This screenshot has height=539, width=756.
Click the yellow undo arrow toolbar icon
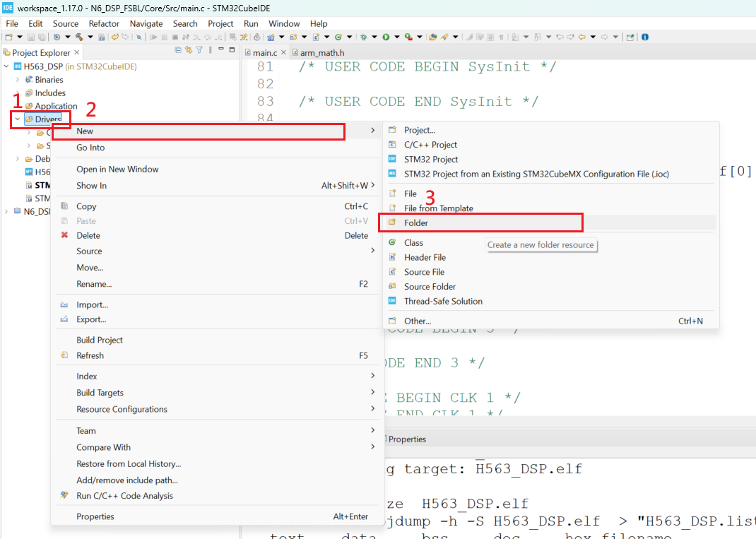coord(114,37)
